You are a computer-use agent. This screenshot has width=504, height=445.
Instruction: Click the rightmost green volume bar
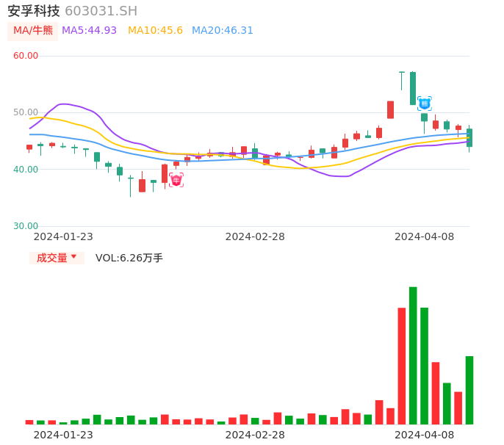469,390
